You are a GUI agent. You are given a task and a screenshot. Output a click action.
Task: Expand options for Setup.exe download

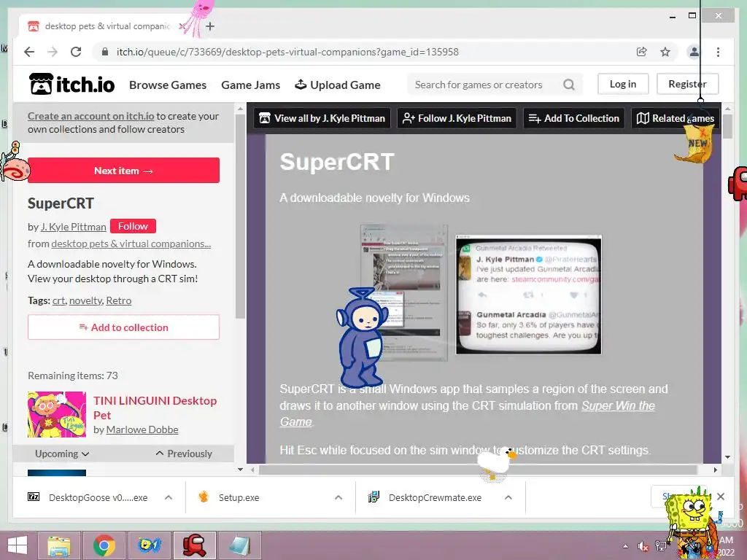point(338,497)
